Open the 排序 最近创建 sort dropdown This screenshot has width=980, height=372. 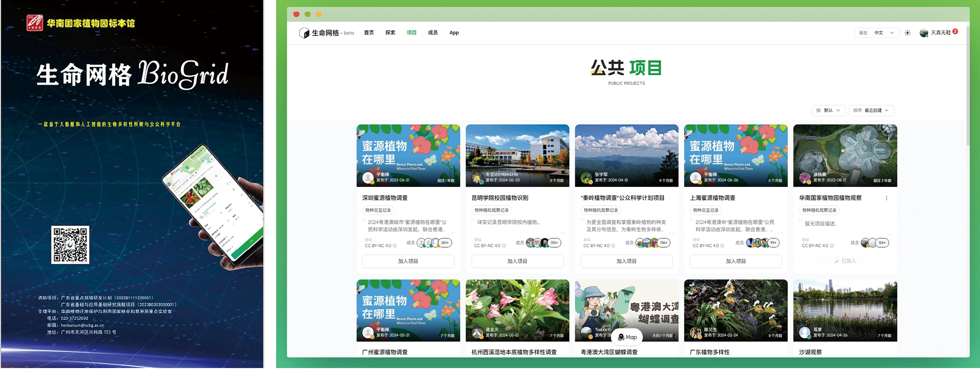[871, 110]
